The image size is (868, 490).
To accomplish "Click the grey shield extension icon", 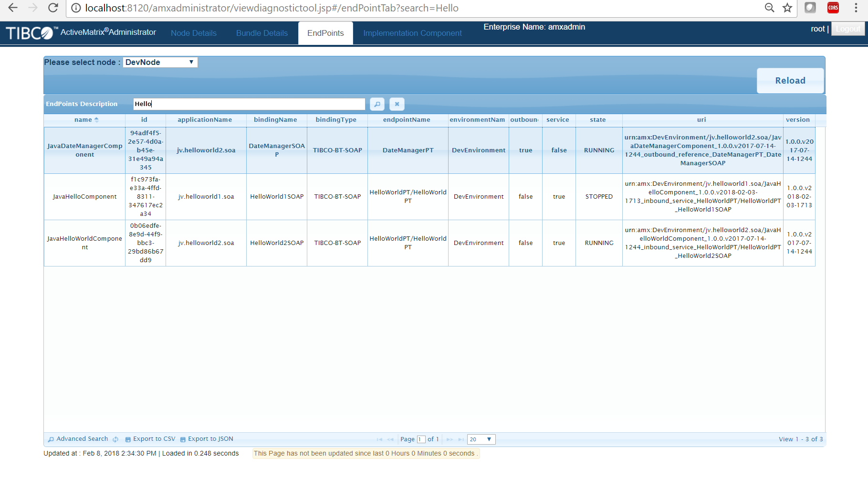I will tap(810, 8).
